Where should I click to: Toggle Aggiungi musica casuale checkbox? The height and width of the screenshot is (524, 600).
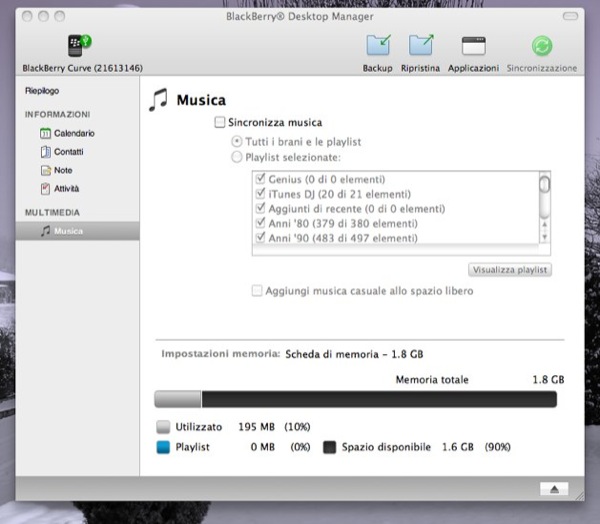tap(258, 291)
